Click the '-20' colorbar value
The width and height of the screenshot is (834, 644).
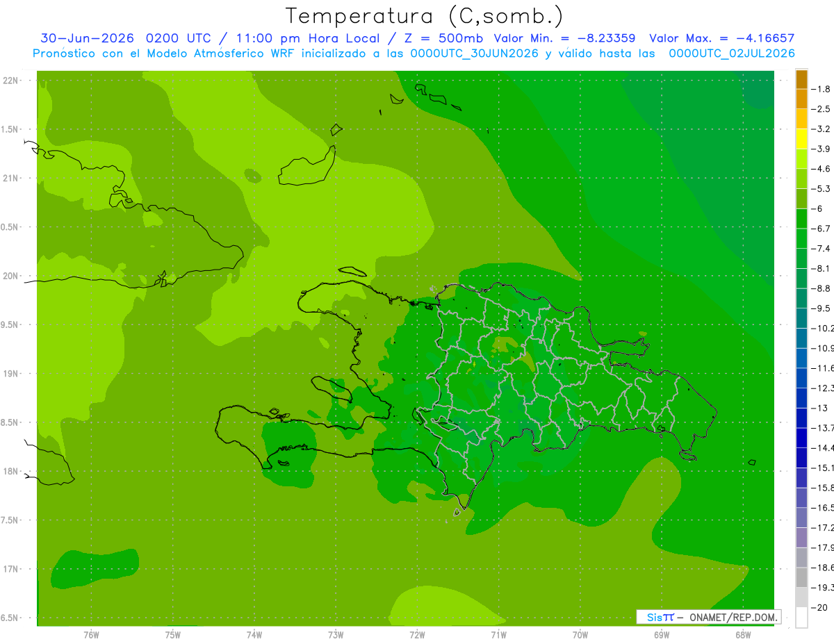pyautogui.click(x=819, y=607)
